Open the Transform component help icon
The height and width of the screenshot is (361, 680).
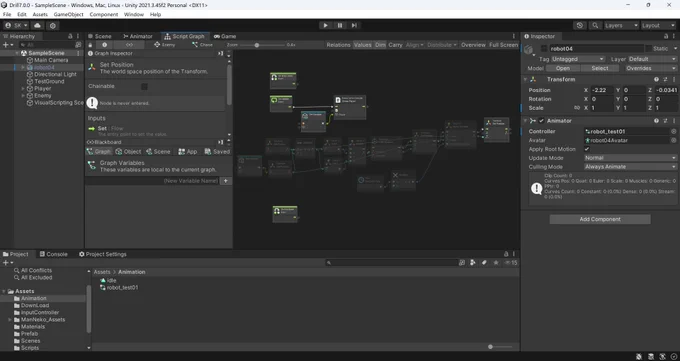pyautogui.click(x=656, y=79)
